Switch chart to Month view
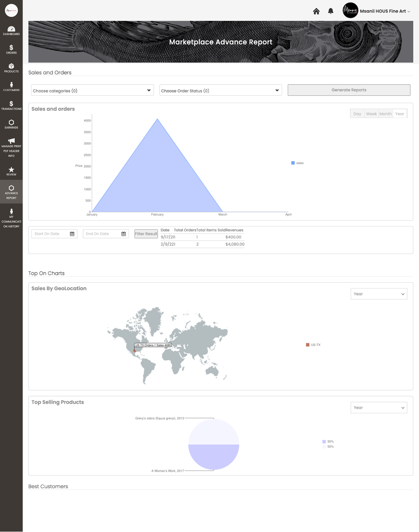The width and height of the screenshot is (419, 532). point(385,114)
